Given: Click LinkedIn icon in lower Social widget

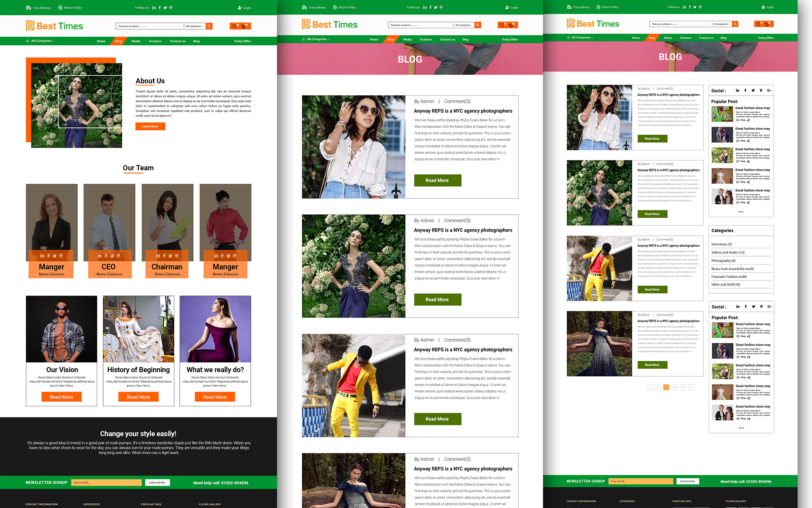Looking at the screenshot, I should [x=738, y=306].
